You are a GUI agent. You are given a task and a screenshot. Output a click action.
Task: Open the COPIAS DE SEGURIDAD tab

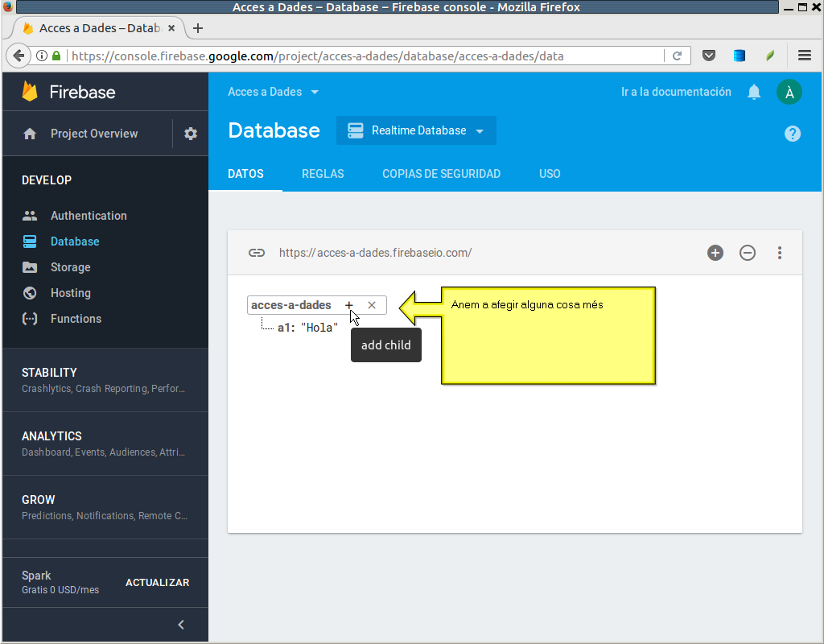point(441,174)
